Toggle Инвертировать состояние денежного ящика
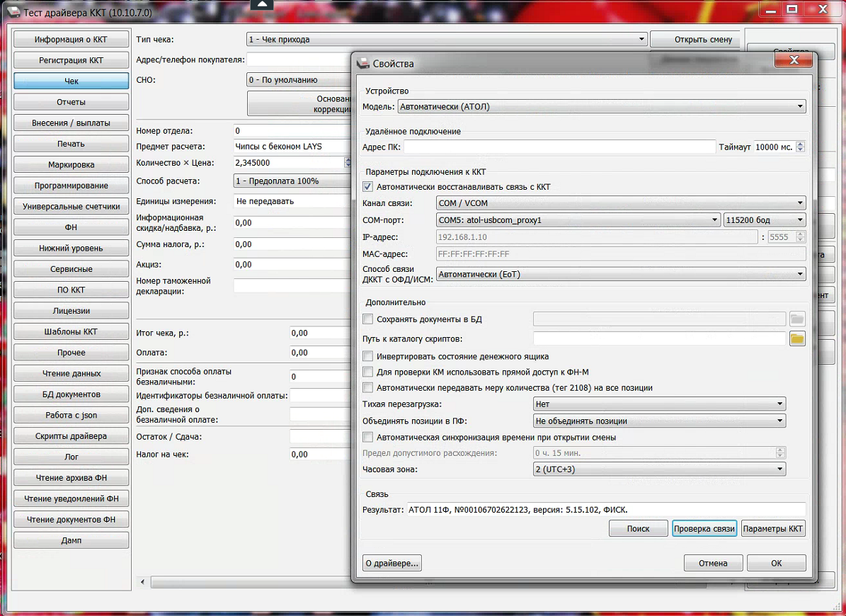Image resolution: width=846 pixels, height=616 pixels. pos(368,356)
